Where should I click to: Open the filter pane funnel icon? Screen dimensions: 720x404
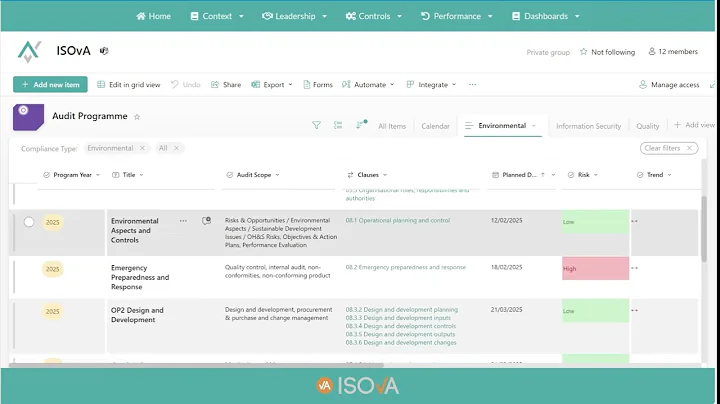point(316,125)
